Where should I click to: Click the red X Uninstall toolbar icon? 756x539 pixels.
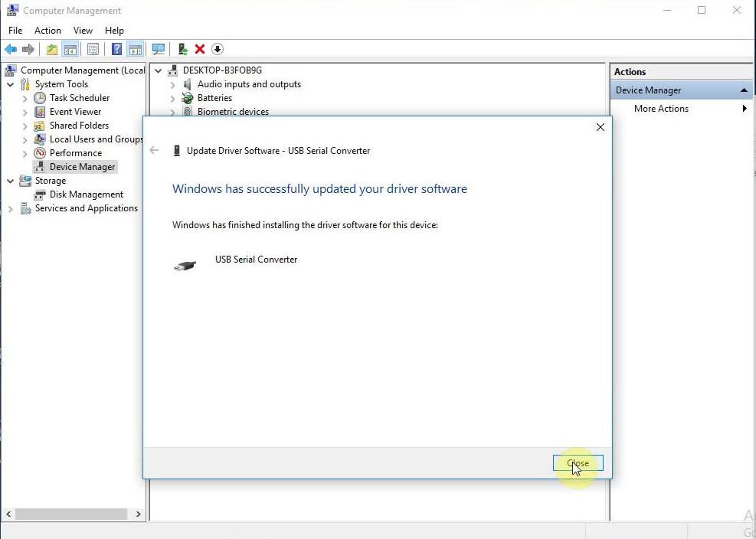coord(200,49)
